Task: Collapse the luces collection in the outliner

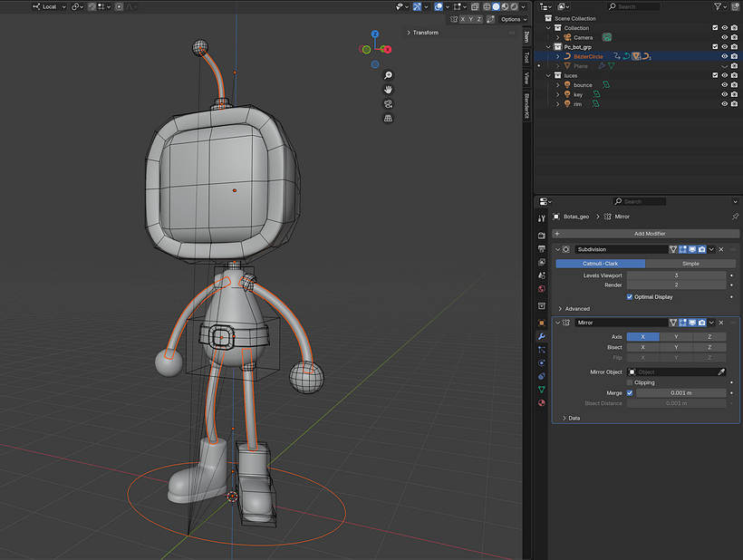Action: [x=548, y=74]
